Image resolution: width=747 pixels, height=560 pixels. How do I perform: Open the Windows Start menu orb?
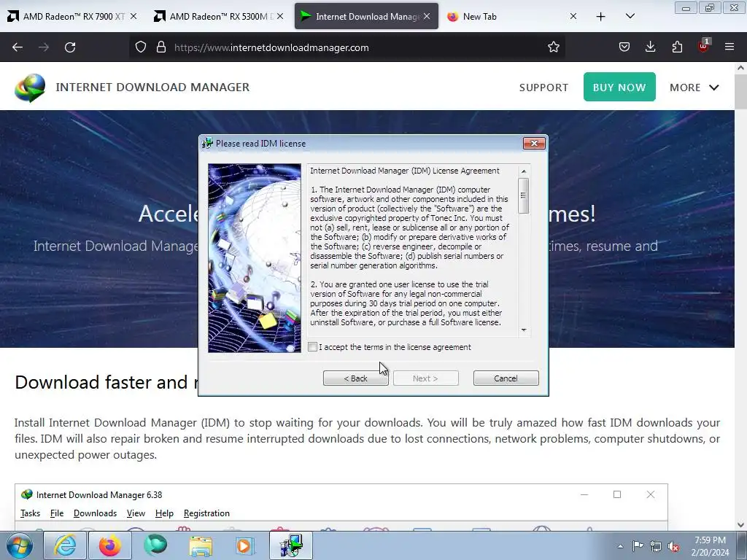click(x=20, y=545)
